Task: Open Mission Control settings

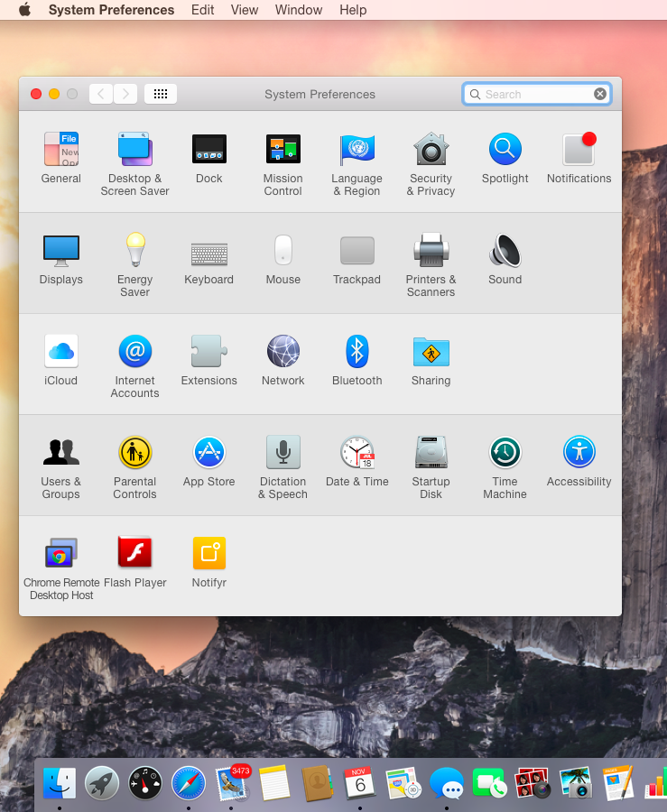Action: [283, 150]
